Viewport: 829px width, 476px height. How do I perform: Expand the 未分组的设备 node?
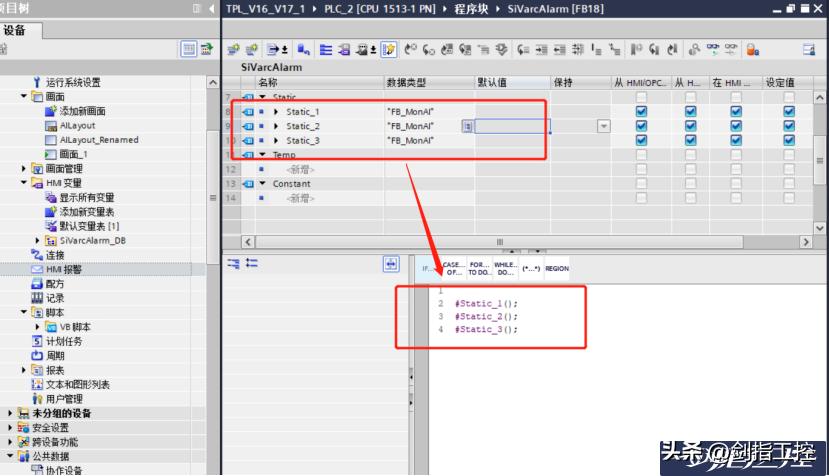(10, 413)
